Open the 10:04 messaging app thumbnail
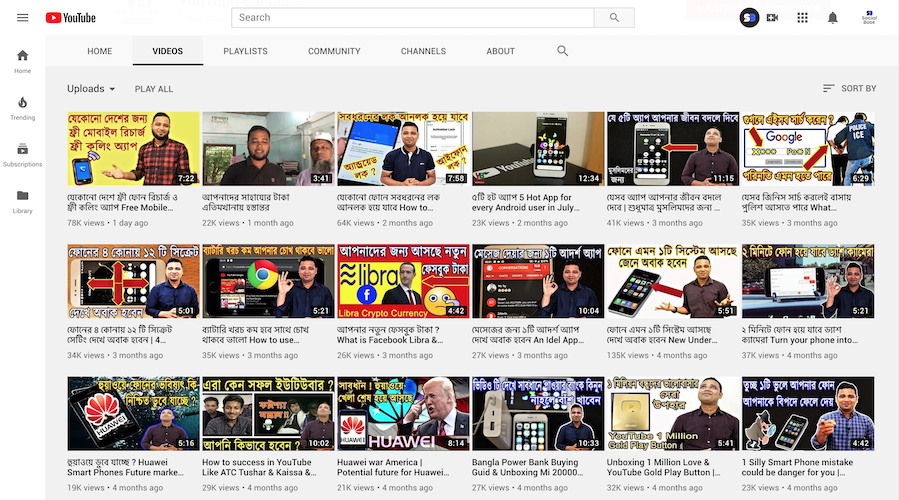The width and height of the screenshot is (899, 500). pyautogui.click(x=538, y=281)
